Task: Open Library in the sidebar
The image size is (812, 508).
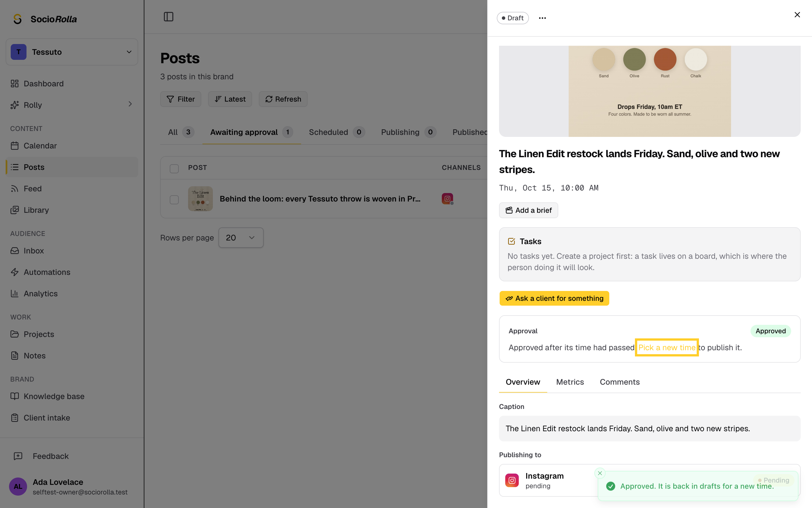Action: click(72, 210)
